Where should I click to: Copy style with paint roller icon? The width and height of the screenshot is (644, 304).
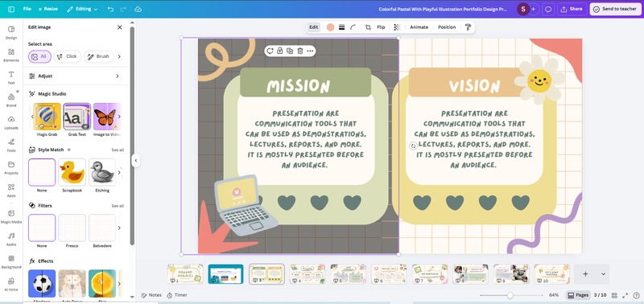[468, 27]
